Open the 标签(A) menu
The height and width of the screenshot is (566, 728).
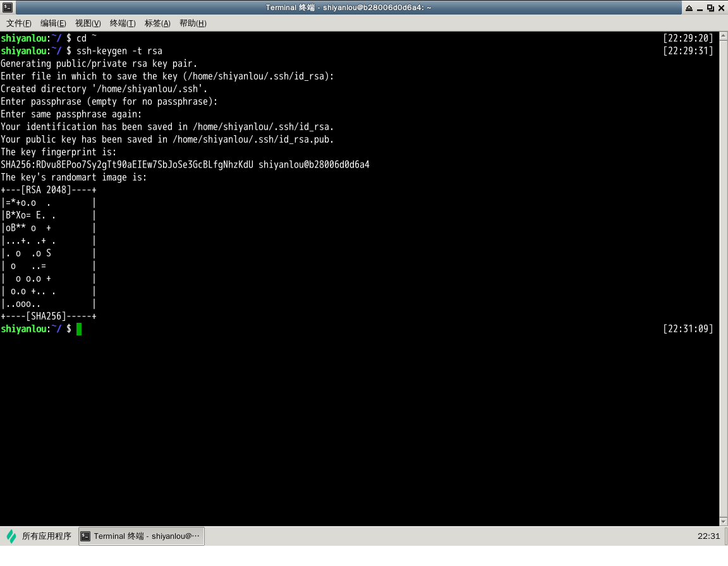point(157,23)
